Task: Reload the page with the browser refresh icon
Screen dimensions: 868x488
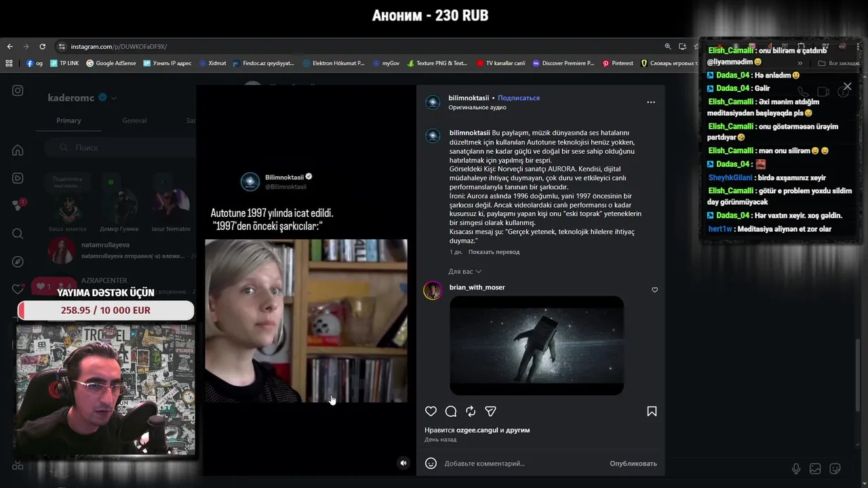Action: [x=42, y=47]
